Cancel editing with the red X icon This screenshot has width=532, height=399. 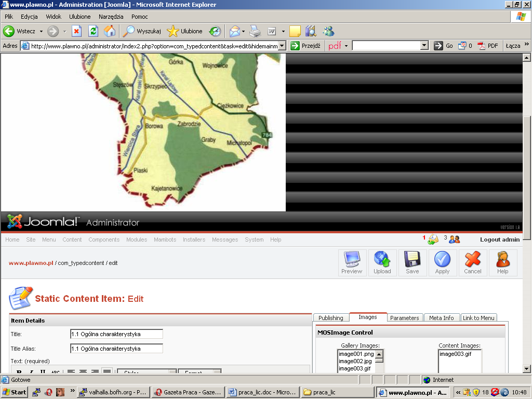[473, 262]
